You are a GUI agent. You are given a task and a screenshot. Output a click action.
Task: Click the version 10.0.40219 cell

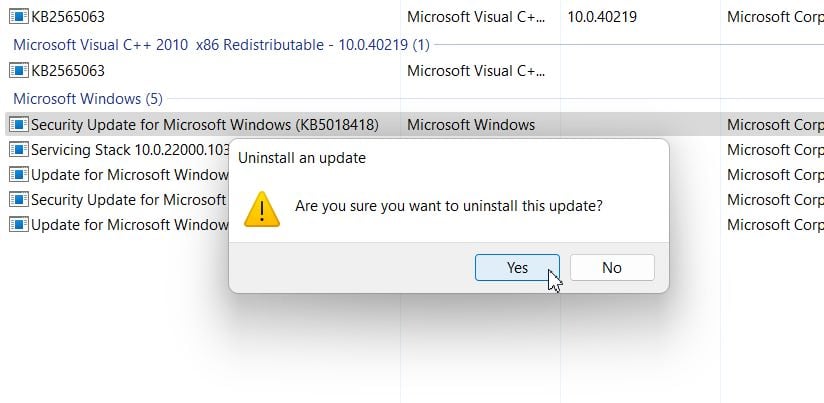602,17
